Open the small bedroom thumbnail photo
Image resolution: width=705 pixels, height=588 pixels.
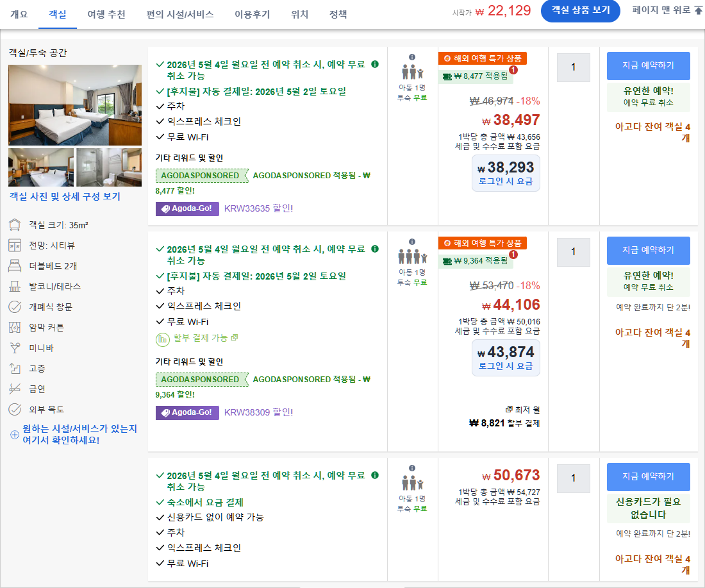click(41, 167)
